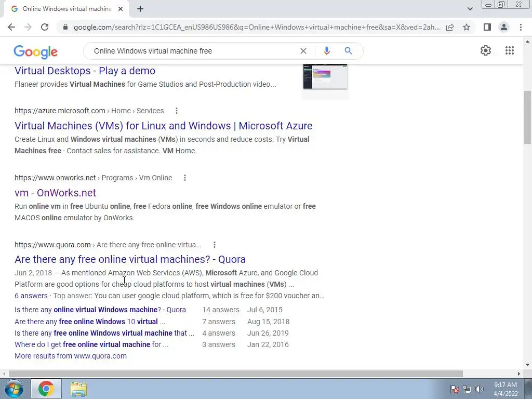Open the vm - OnWorks.net result
The height and width of the screenshot is (399, 532).
tap(55, 193)
